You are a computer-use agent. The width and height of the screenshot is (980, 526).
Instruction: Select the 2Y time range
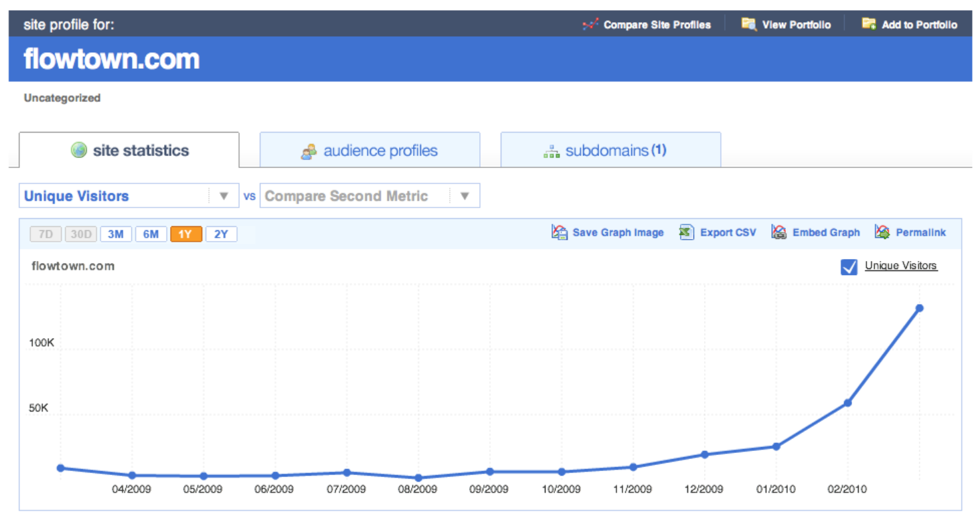[222, 234]
